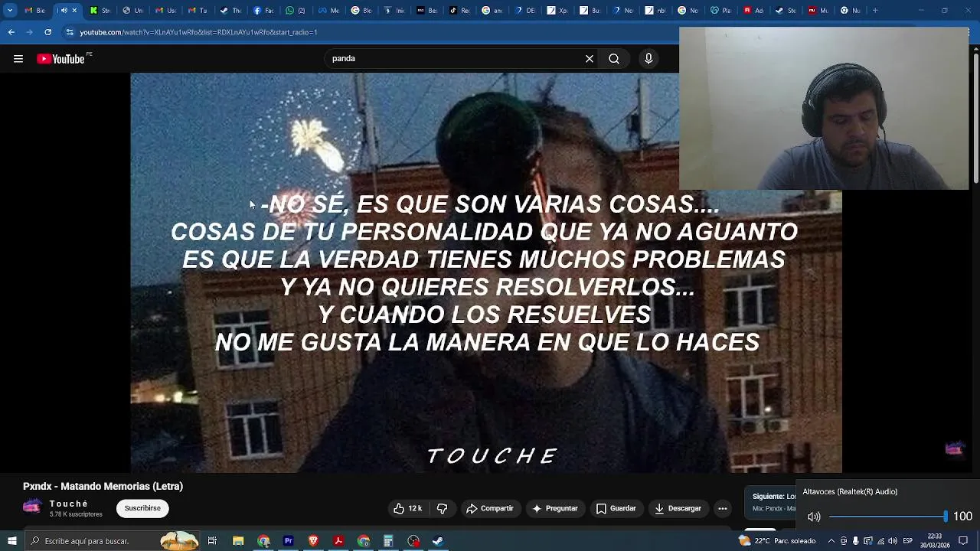The image size is (980, 551).
Task: Save video with Guardar
Action: click(x=616, y=508)
